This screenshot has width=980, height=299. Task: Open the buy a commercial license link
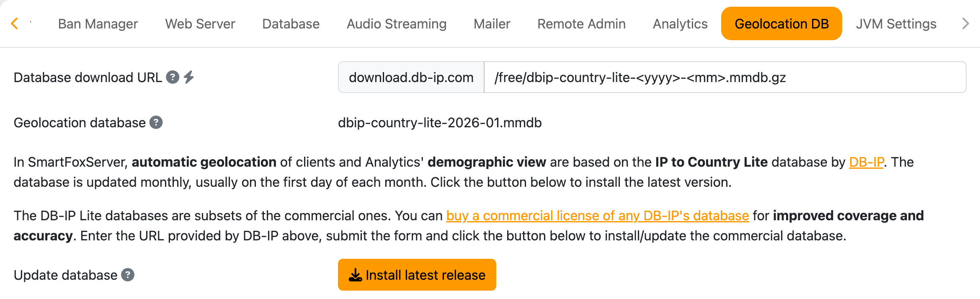click(597, 216)
